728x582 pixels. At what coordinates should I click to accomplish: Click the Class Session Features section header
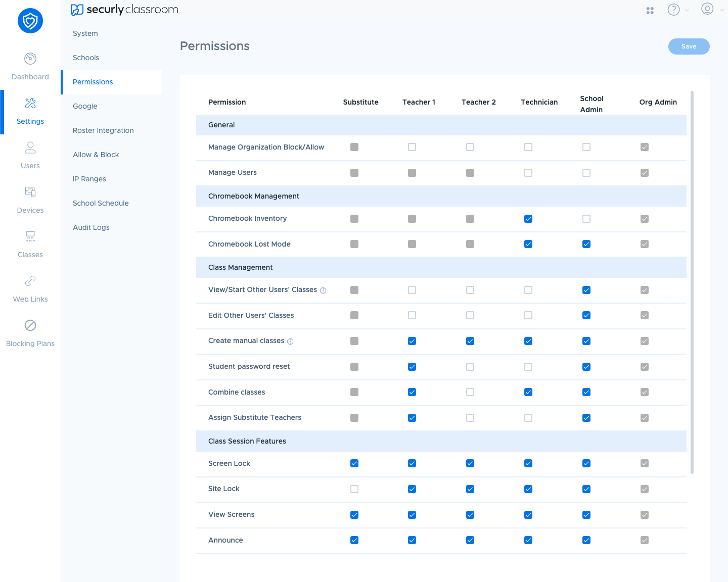(x=441, y=441)
